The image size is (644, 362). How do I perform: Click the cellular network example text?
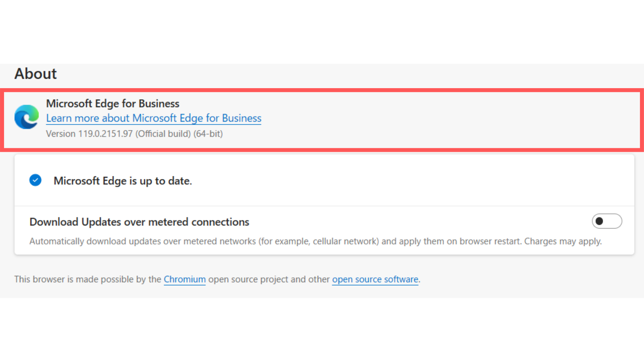(x=345, y=241)
